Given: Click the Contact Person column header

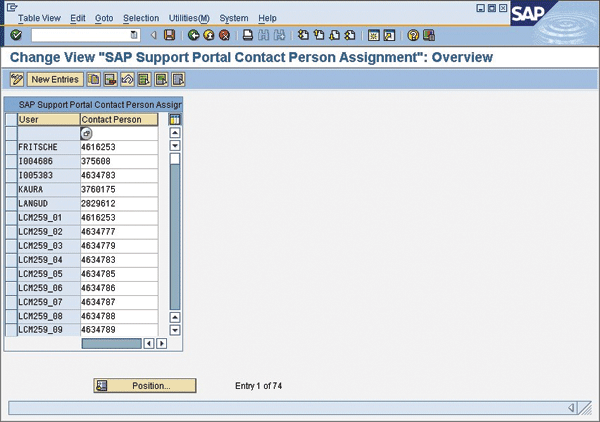Looking at the screenshot, I should (x=119, y=119).
